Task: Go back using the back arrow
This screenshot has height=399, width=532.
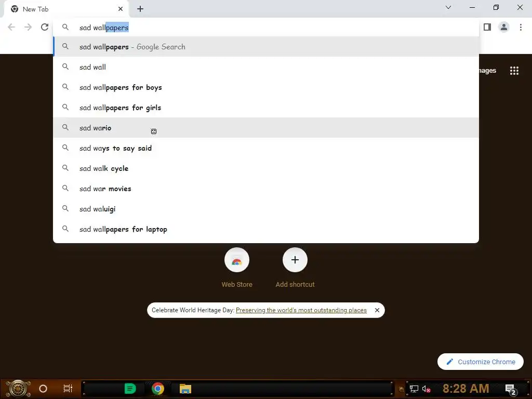Action: (11, 27)
